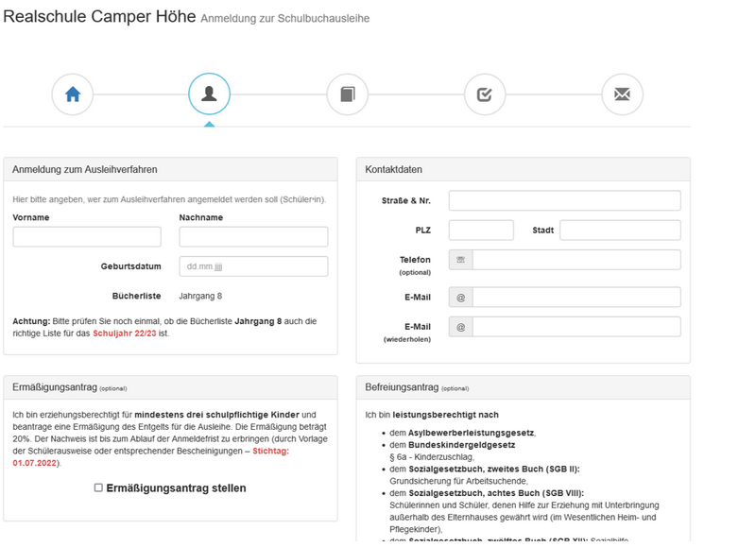Enable the Ermäßigungsantrag stellen checkbox
Viewport: 756px width, 547px height.
click(x=98, y=488)
